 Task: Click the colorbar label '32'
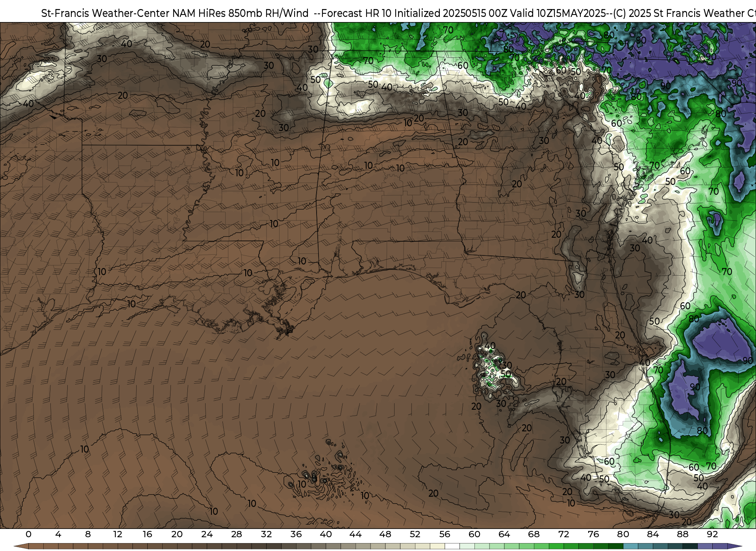point(266,534)
